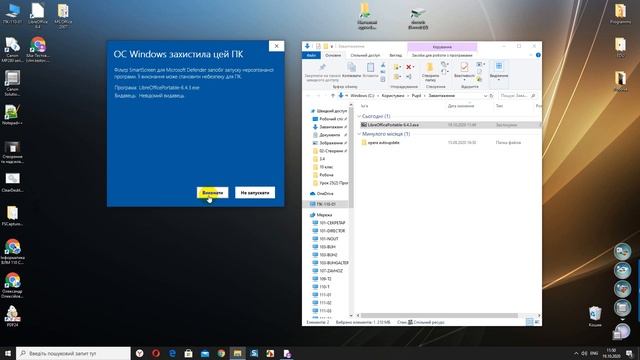
Task: Open the address bar history dropdown
Action: pos(485,96)
